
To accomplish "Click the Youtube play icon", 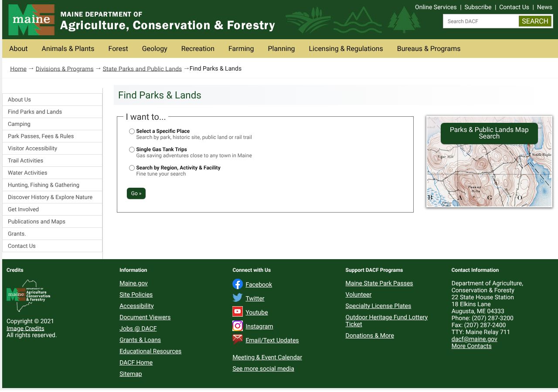I will pyautogui.click(x=238, y=312).
